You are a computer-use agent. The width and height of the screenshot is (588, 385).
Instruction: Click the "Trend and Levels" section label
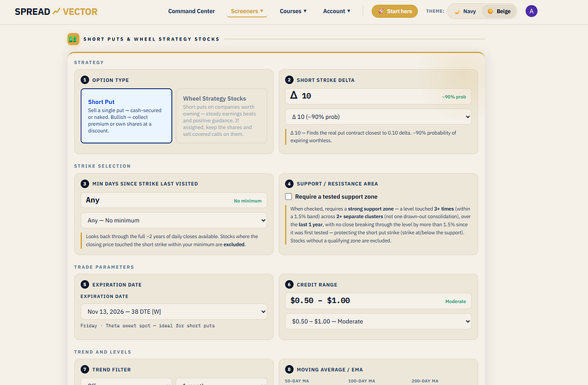(x=103, y=352)
